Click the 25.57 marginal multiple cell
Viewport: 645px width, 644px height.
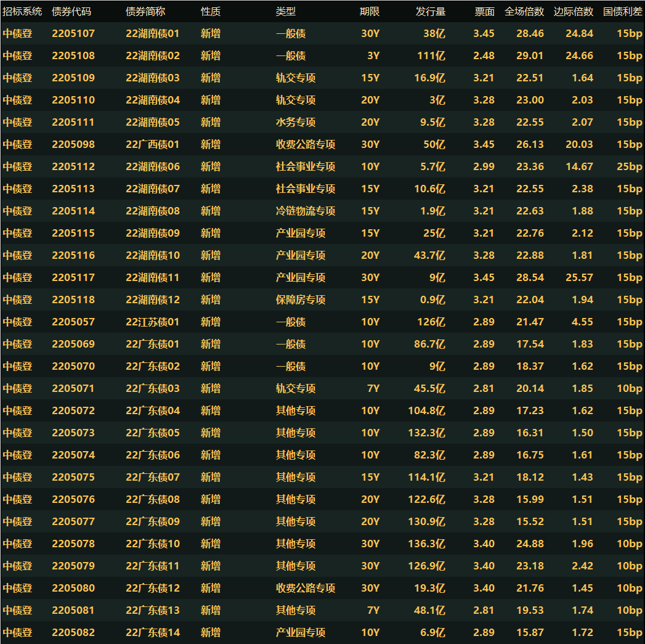[579, 277]
